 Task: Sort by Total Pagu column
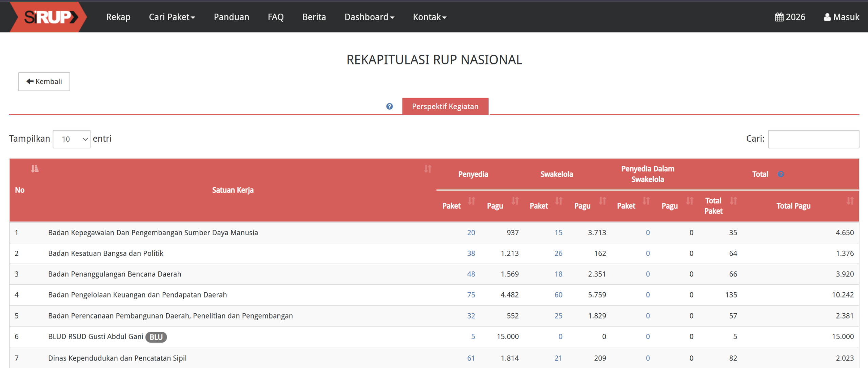tap(850, 201)
